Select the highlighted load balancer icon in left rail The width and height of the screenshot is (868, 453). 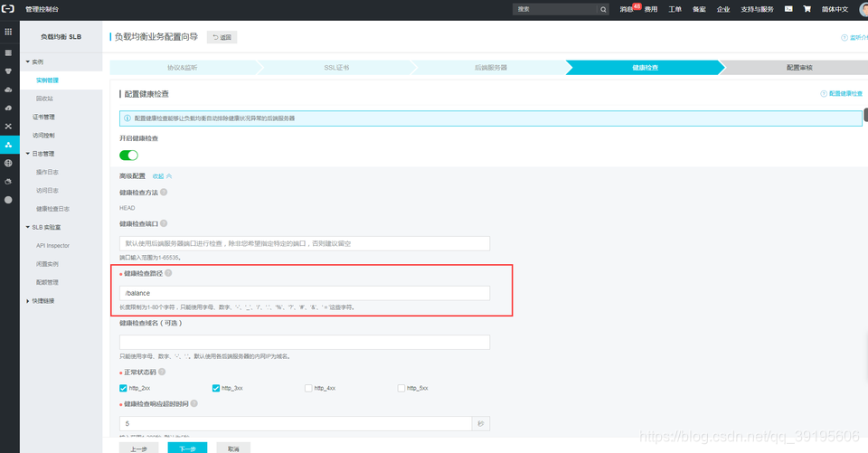[x=8, y=145]
